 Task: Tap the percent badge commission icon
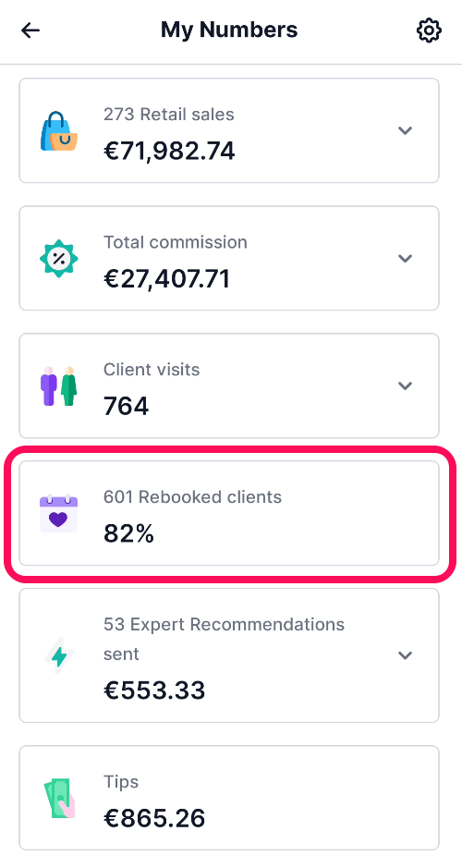click(x=58, y=258)
